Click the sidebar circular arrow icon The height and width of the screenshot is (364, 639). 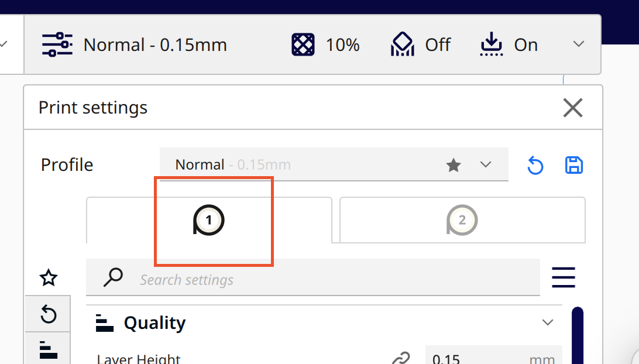(x=49, y=315)
